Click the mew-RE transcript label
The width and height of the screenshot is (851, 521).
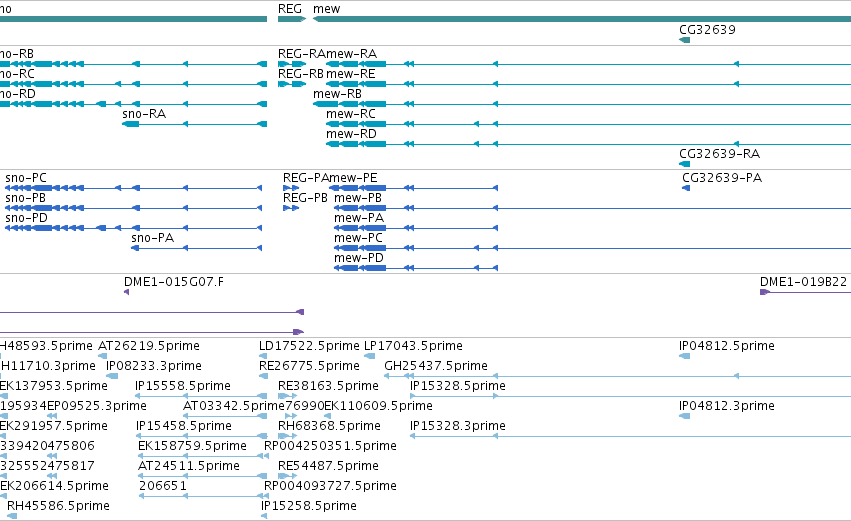tap(351, 74)
